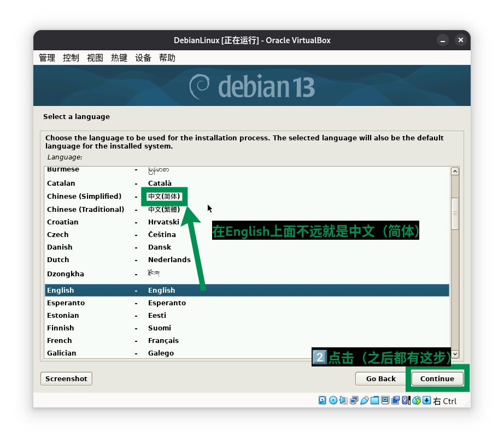Open the 设备 menu
This screenshot has height=444, width=504.
tap(143, 58)
